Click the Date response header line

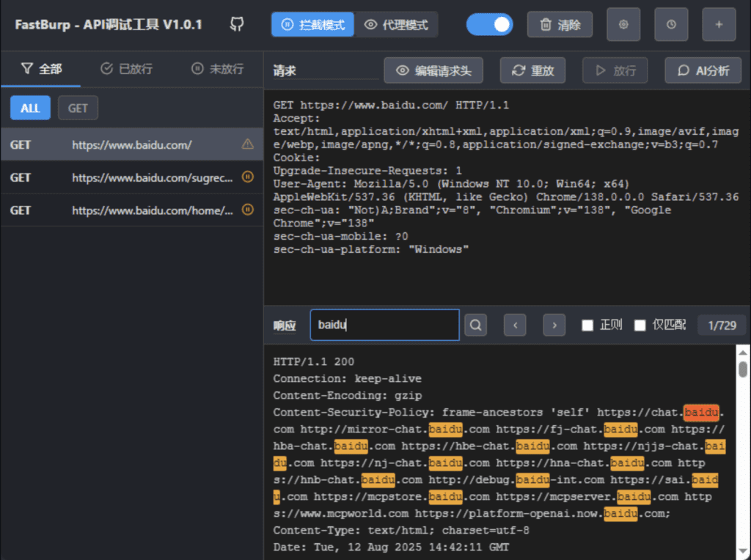tap(391, 547)
